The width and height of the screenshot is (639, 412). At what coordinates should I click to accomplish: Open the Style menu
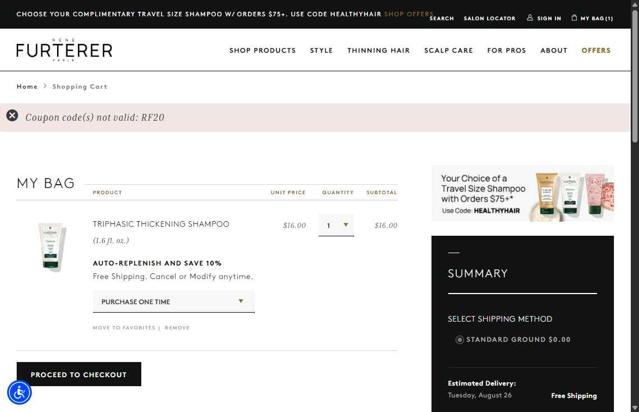(321, 51)
